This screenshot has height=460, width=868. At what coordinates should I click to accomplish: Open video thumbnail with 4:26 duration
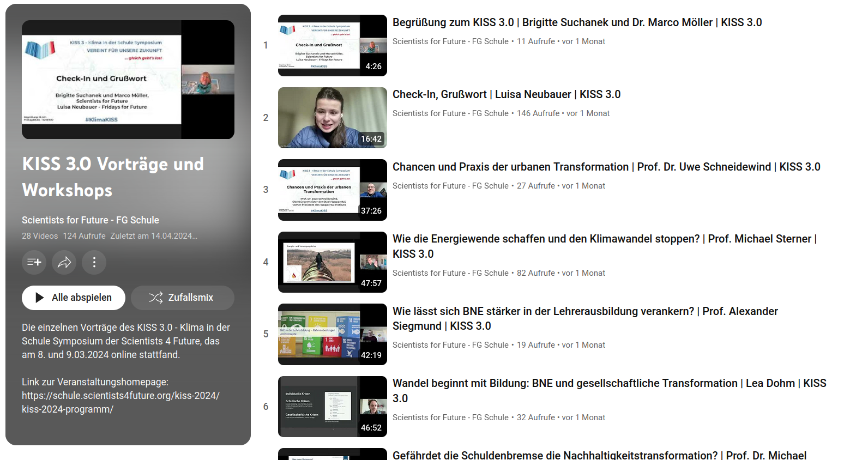tap(333, 45)
